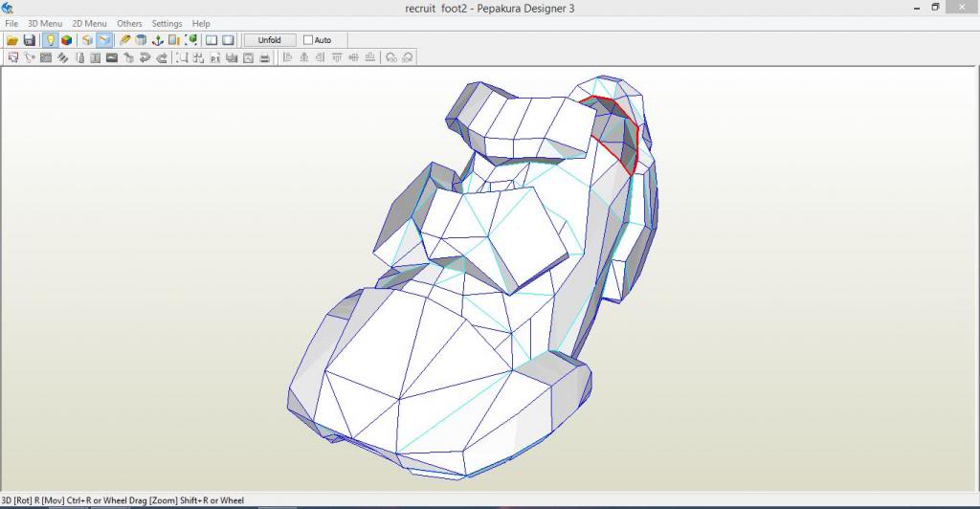The image size is (980, 509).
Task: Open the File menu
Action: point(11,23)
